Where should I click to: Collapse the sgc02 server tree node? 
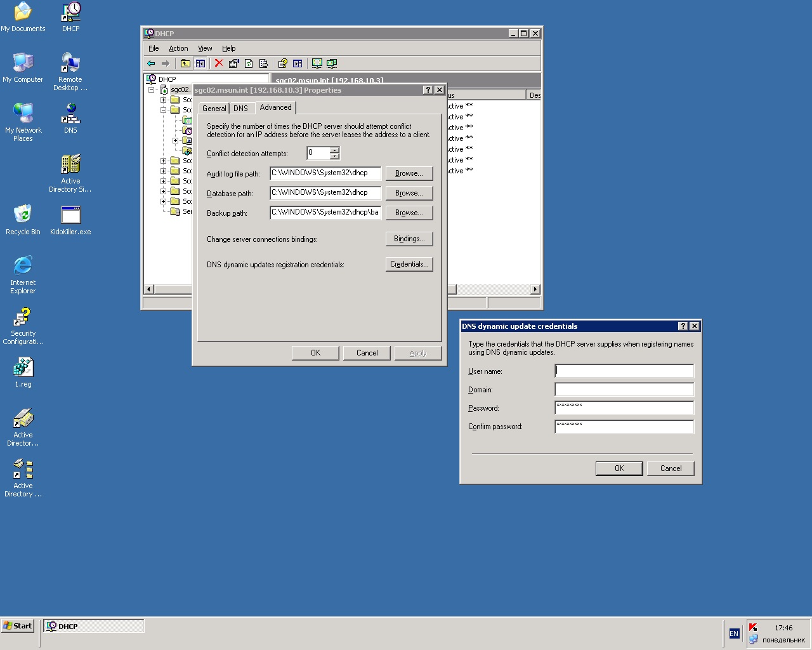pos(152,90)
